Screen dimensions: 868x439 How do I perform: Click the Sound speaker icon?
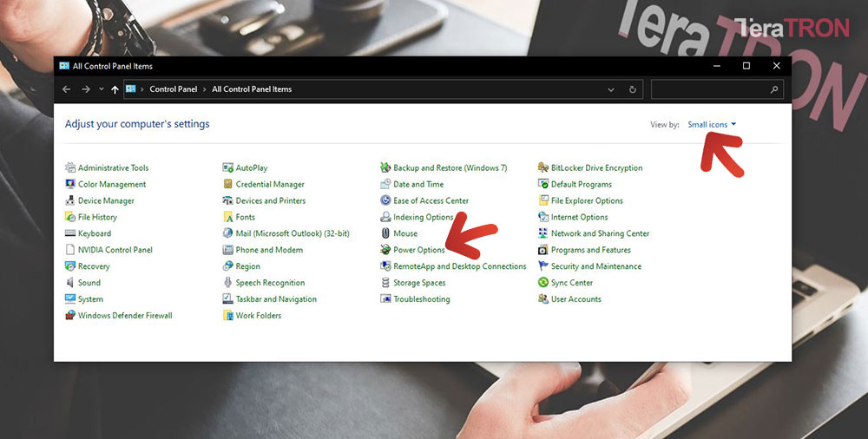pos(70,282)
